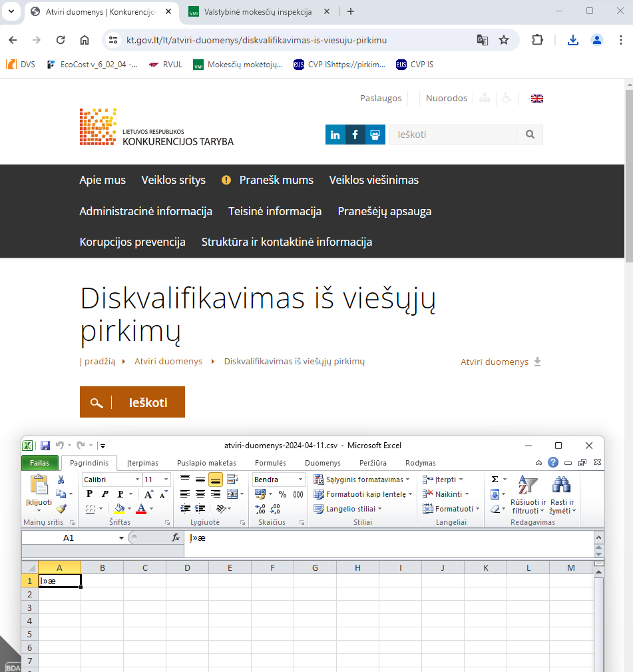Viewport: 633px width, 672px height.
Task: Bookmark this page with the star icon
Action: 504,40
